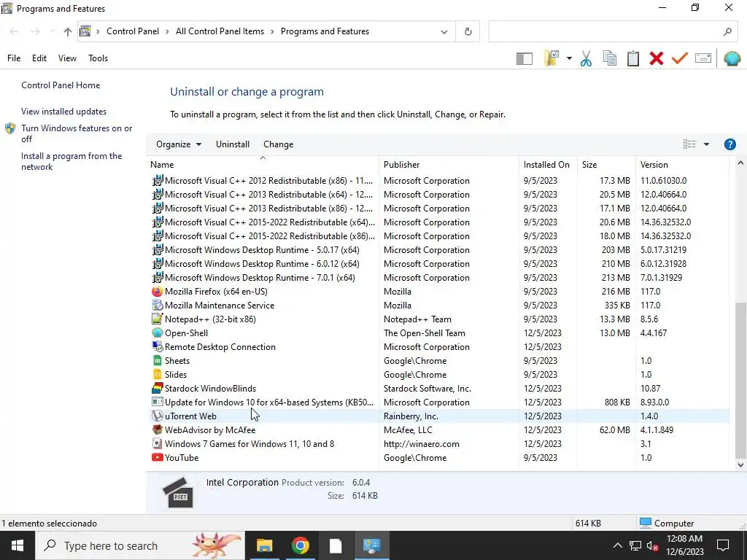Image resolution: width=747 pixels, height=560 pixels.
Task: Change view with the view layout icon
Action: 689,144
